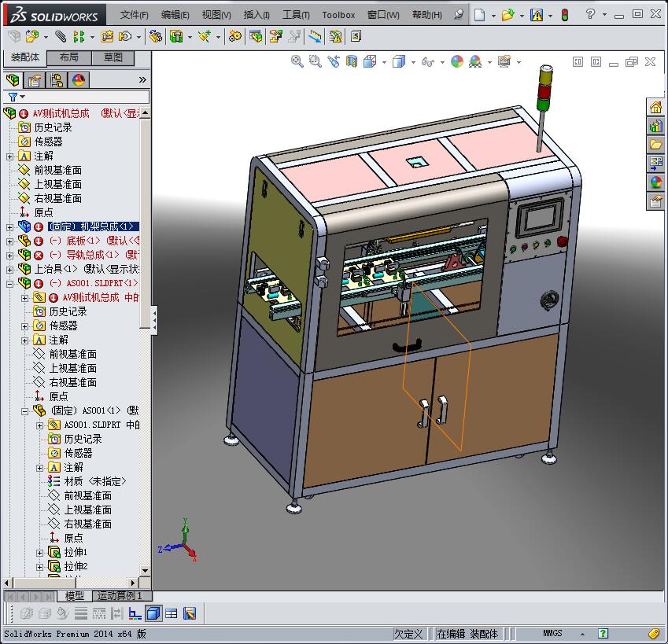Collapse the AS001<1> component node
The width and height of the screenshot is (668, 644).
26,411
